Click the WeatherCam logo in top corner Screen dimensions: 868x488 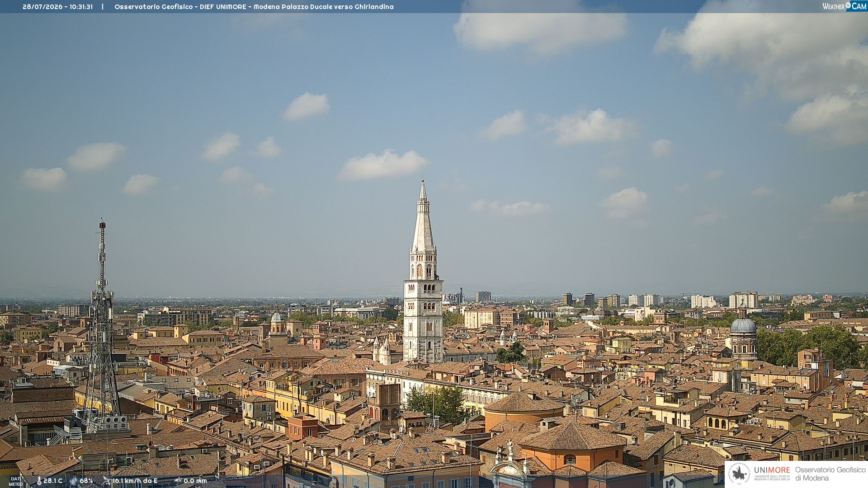(844, 6)
